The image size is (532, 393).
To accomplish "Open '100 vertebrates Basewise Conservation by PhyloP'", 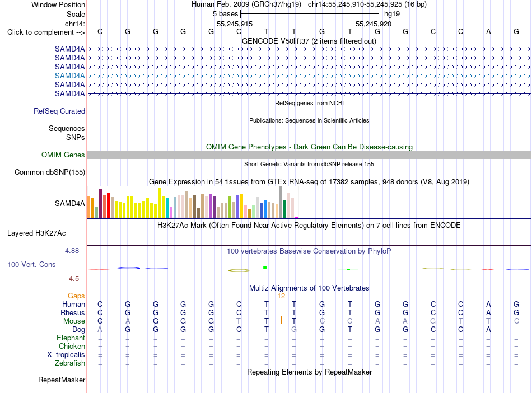I will point(309,251).
